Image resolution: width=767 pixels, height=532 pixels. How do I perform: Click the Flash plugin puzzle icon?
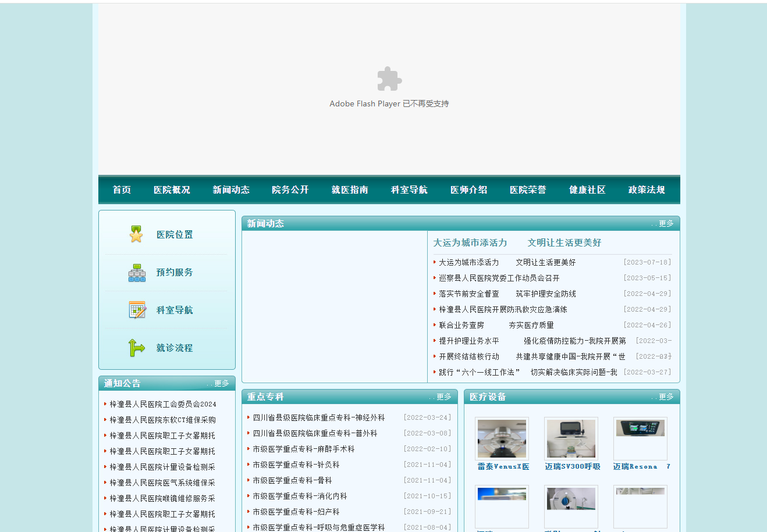[x=389, y=79]
